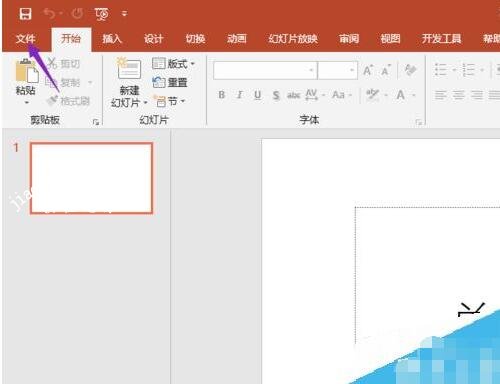Apply the font color A button
Image resolution: width=500 pixels, height=384 pixels.
[401, 95]
